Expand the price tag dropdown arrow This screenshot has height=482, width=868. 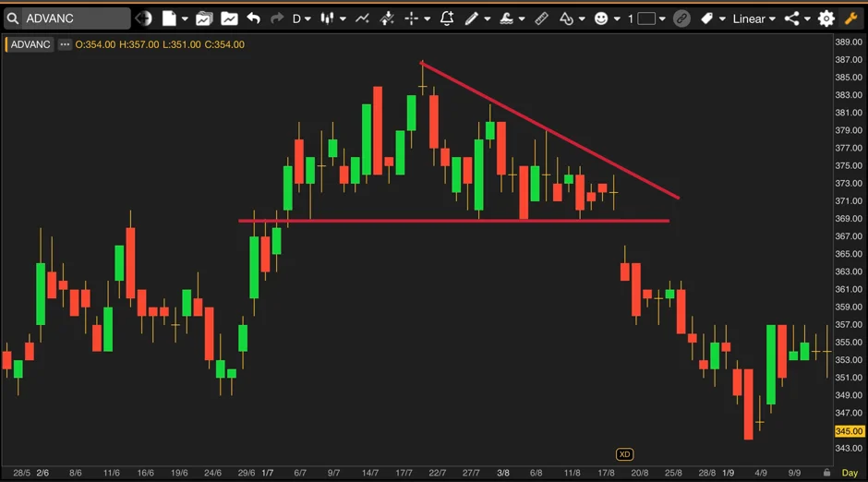pyautogui.click(x=722, y=19)
